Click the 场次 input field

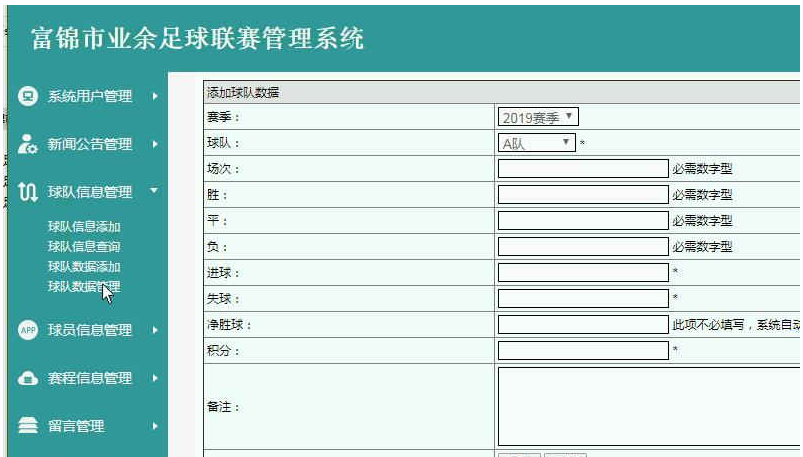click(x=583, y=169)
